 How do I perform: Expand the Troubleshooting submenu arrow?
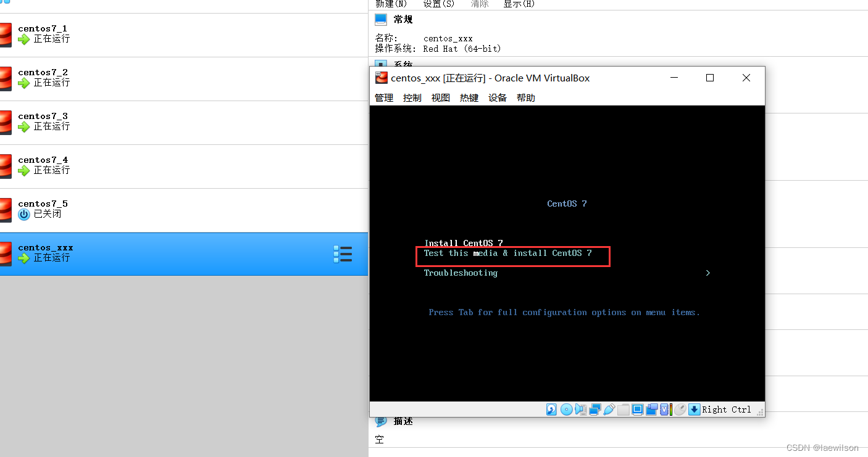click(x=707, y=273)
